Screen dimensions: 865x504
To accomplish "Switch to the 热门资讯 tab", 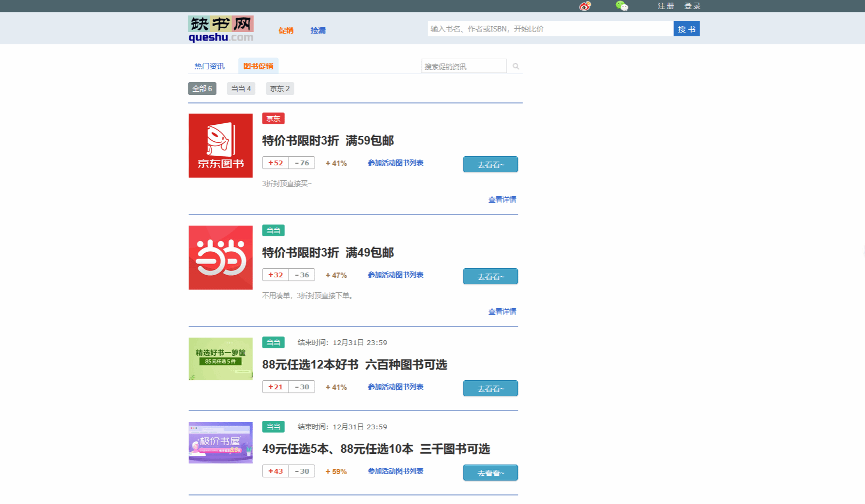I will (209, 66).
